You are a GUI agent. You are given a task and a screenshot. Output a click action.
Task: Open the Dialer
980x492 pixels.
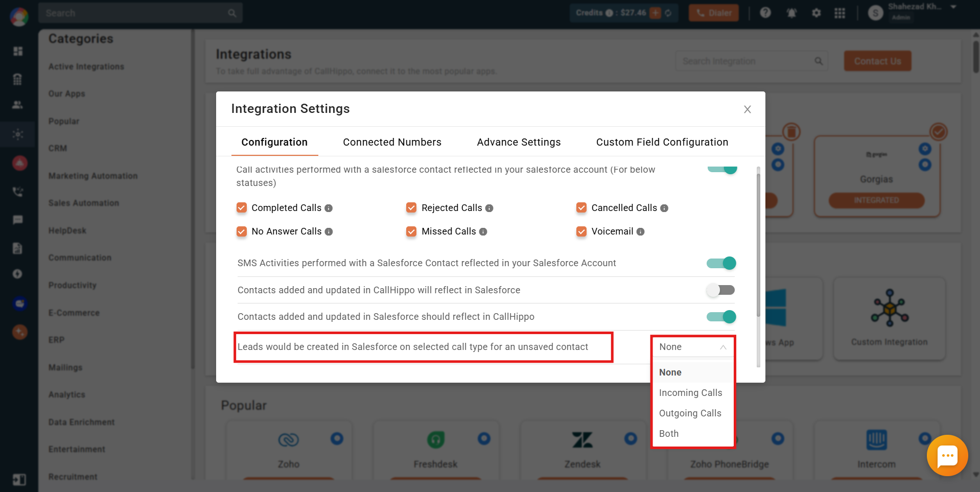pos(713,13)
